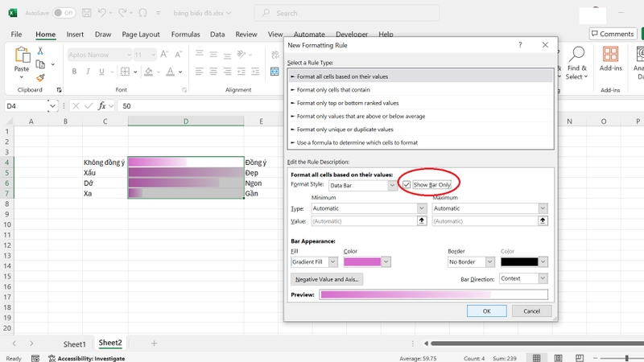
Task: Open the Format Style dropdown
Action: click(392, 186)
